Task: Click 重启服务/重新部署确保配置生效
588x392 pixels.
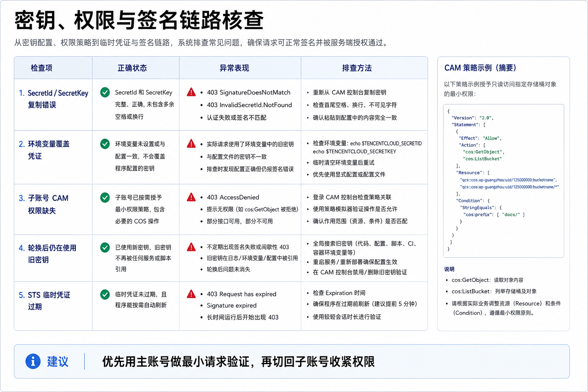Action: tap(355, 262)
